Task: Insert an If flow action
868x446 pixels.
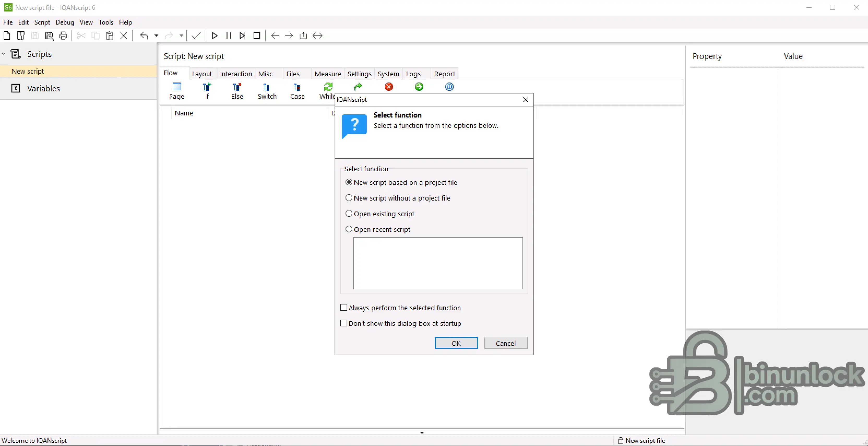Action: (x=207, y=91)
